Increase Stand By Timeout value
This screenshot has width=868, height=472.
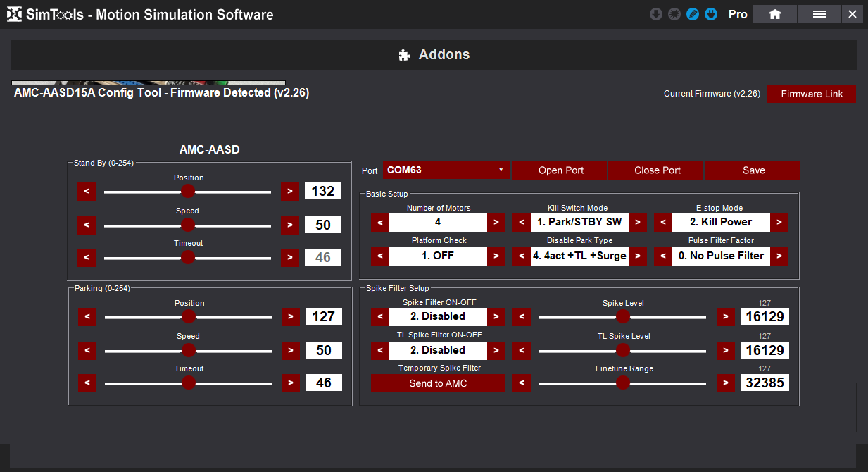[290, 257]
